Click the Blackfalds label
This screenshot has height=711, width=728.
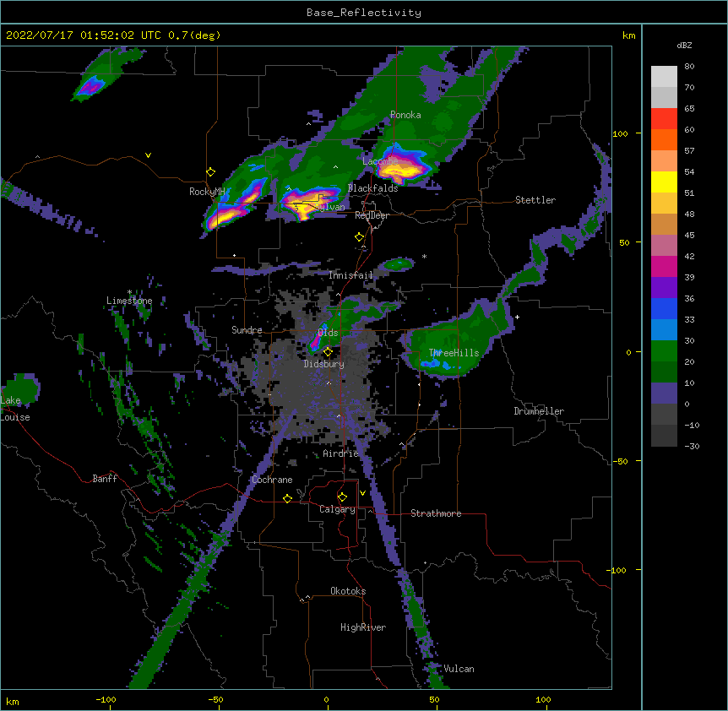(372, 188)
